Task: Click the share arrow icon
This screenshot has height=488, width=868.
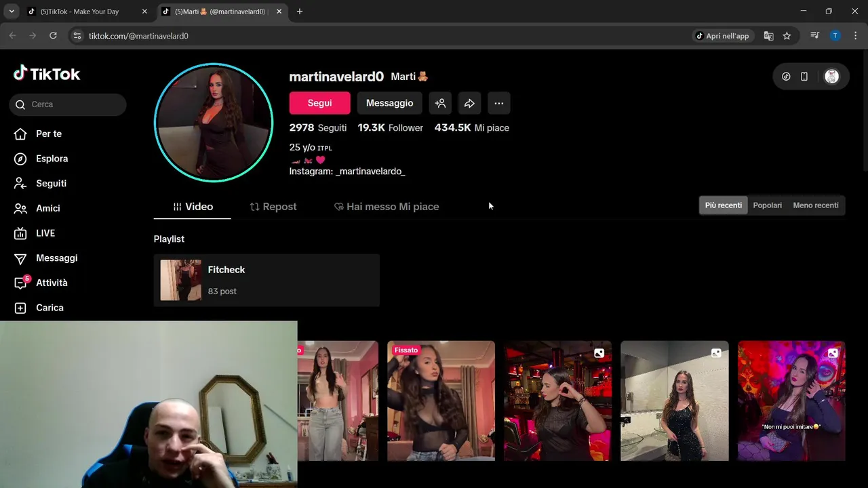Action: [x=469, y=103]
